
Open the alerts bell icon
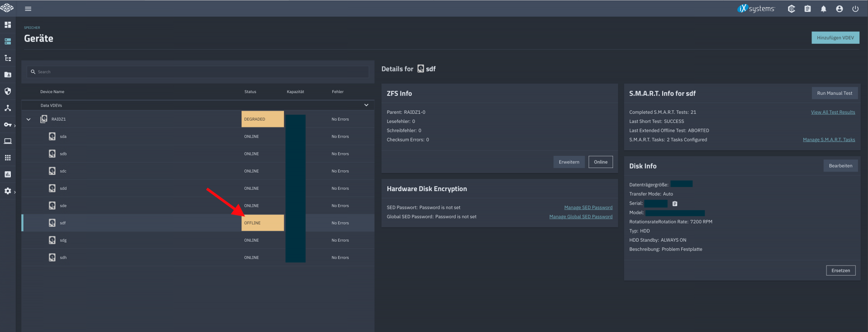coord(823,9)
